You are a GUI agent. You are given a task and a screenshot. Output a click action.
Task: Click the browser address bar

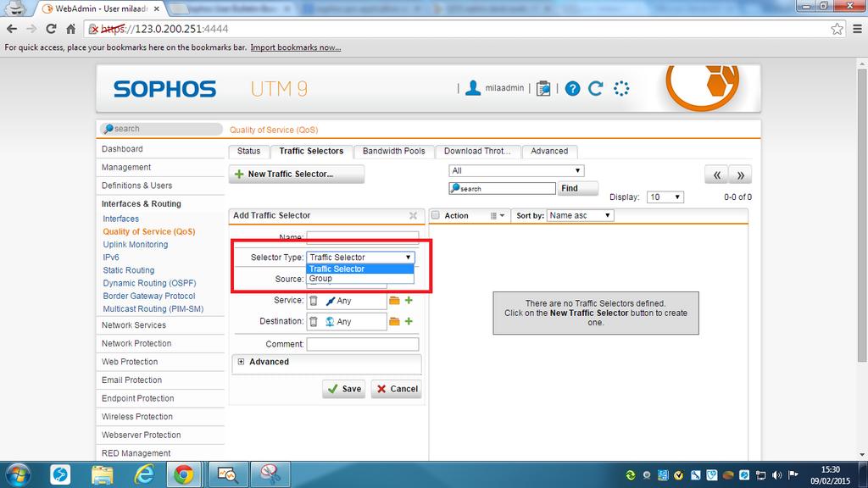(x=459, y=29)
